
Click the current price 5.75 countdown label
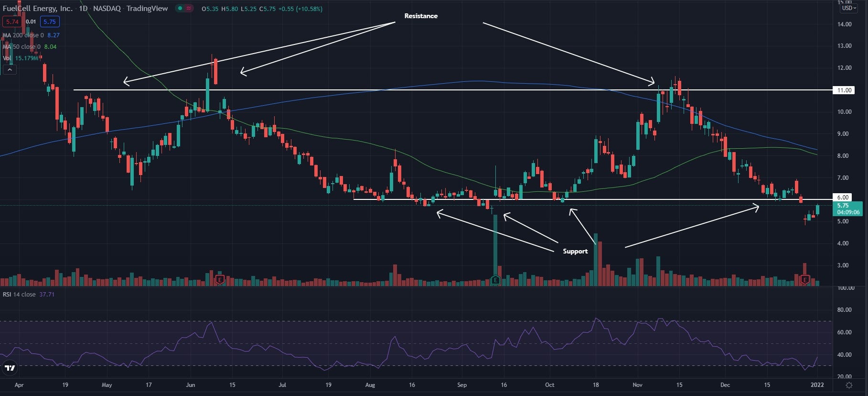[x=847, y=209]
